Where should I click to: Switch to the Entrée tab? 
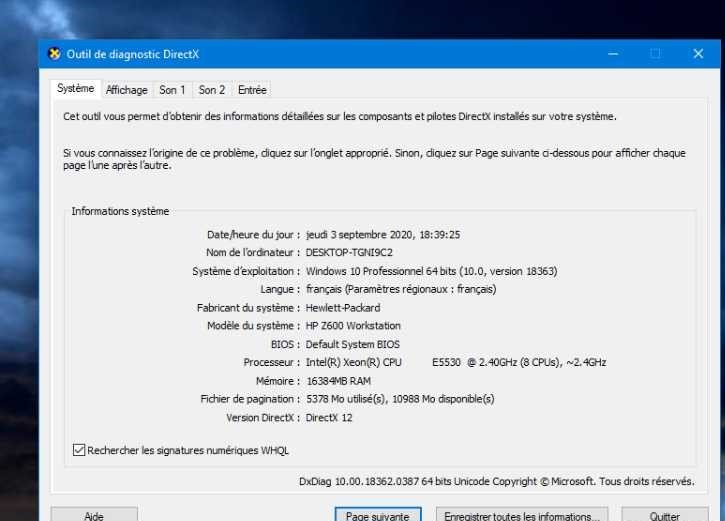252,90
